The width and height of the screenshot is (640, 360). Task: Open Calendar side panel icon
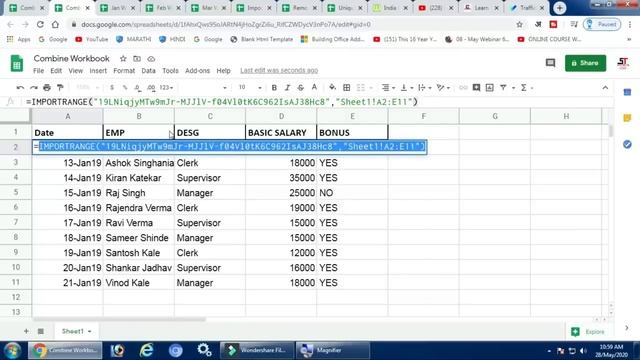click(627, 92)
